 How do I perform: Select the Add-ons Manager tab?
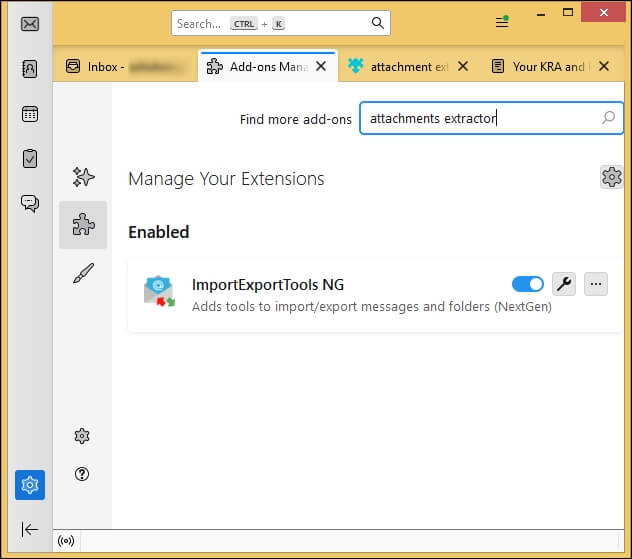[268, 66]
